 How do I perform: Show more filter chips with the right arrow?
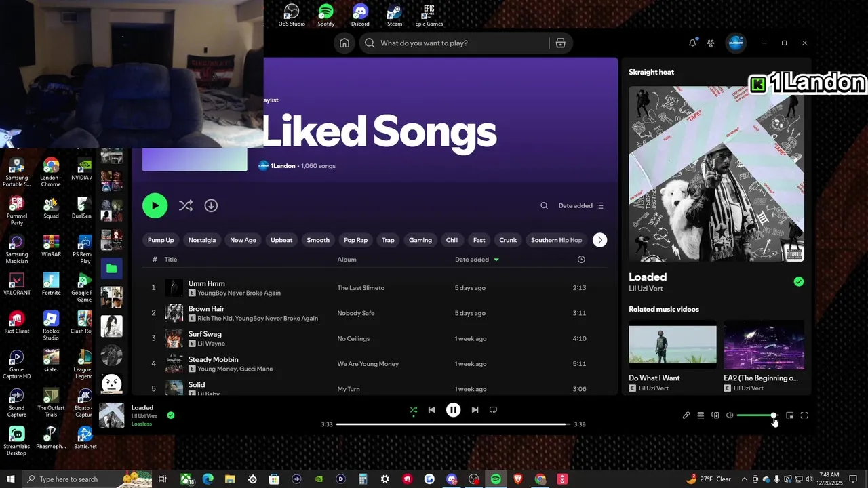coord(599,240)
